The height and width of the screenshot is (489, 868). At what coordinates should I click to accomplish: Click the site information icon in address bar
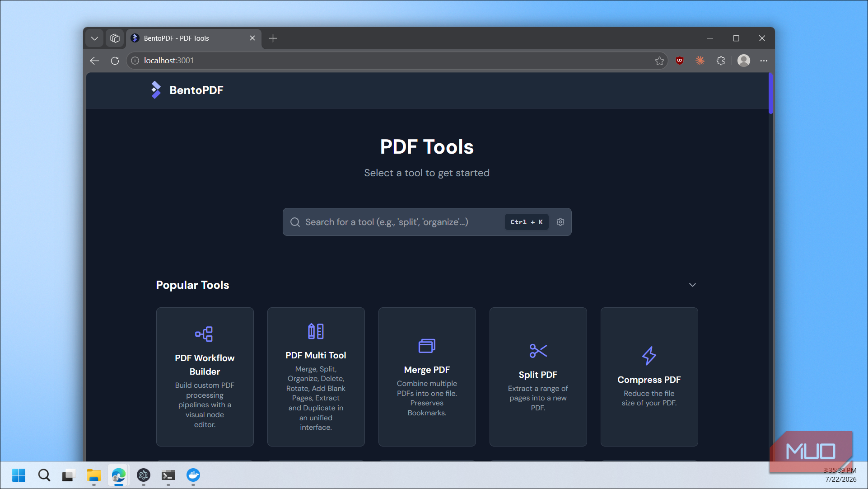135,61
